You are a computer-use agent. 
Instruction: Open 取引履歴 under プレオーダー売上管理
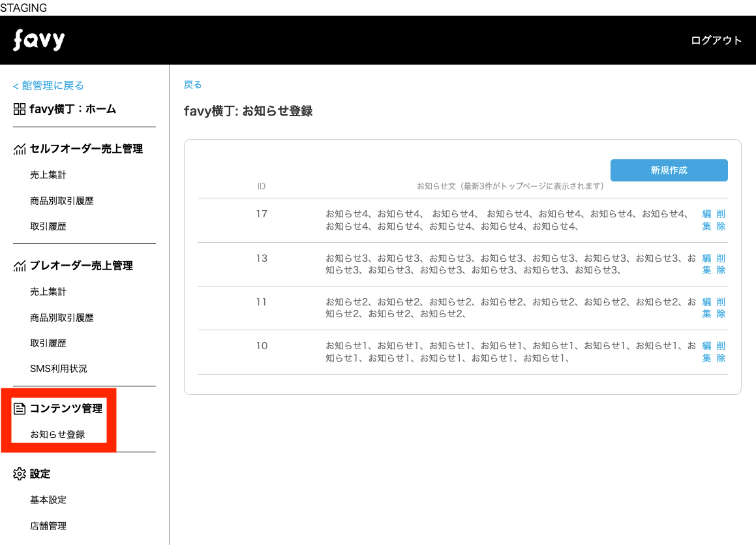48,343
